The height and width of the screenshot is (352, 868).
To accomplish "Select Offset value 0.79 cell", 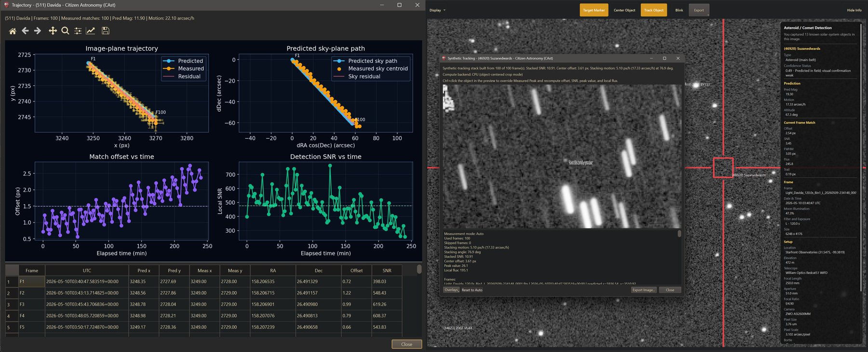I will coord(356,316).
